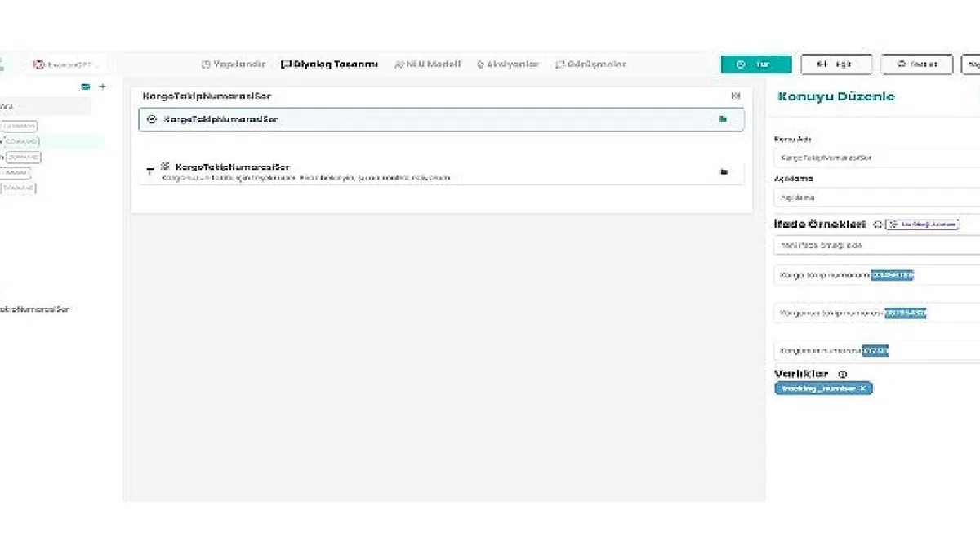Click folder icon on the response row
The height and width of the screenshot is (551, 980).
tap(724, 171)
